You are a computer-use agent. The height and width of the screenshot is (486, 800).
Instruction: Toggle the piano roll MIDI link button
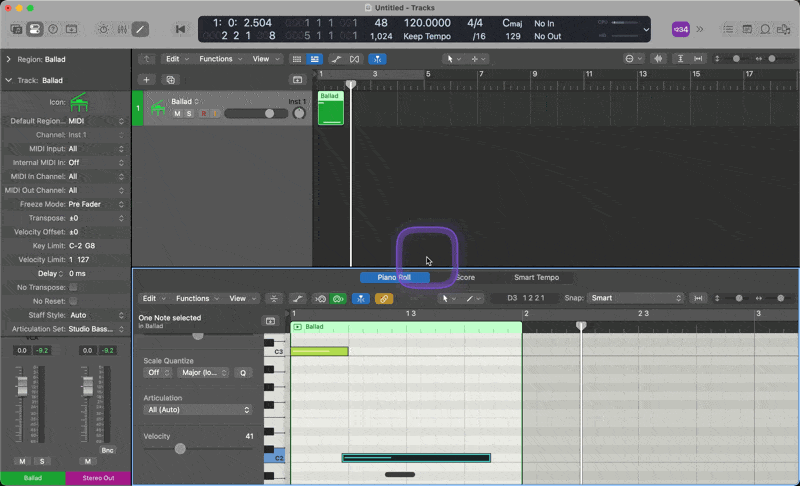tap(384, 299)
